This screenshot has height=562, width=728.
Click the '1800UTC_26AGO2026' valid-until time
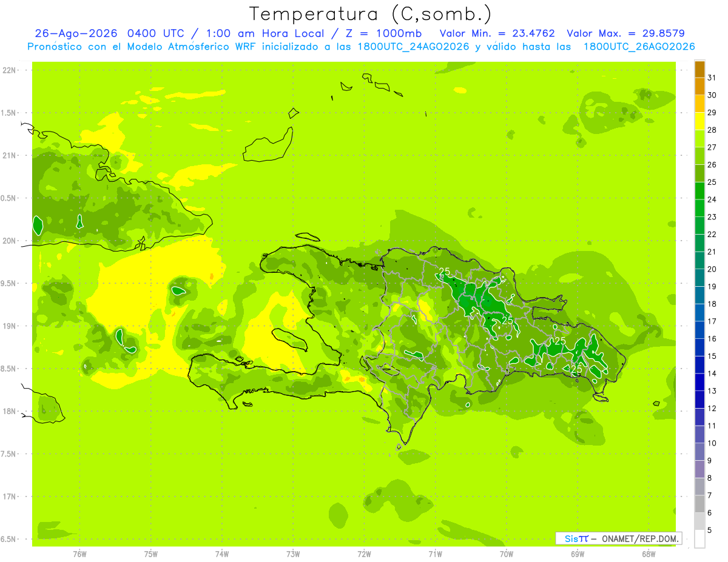pos(639,47)
